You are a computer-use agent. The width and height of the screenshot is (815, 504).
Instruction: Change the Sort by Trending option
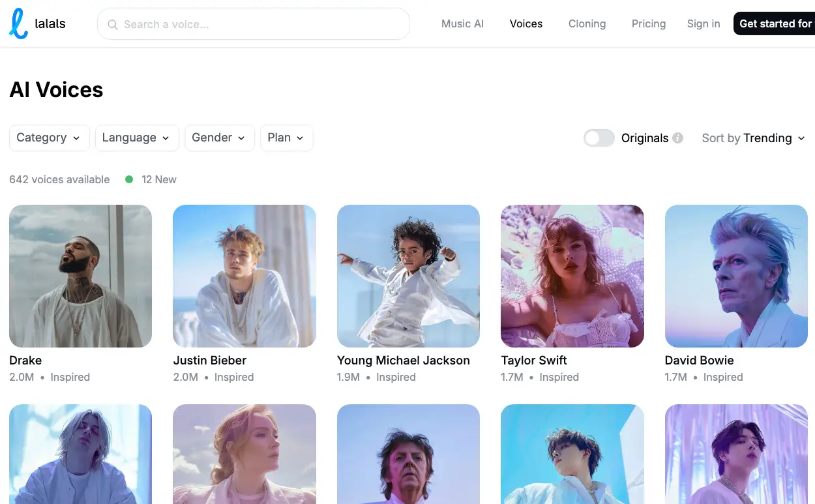point(753,138)
